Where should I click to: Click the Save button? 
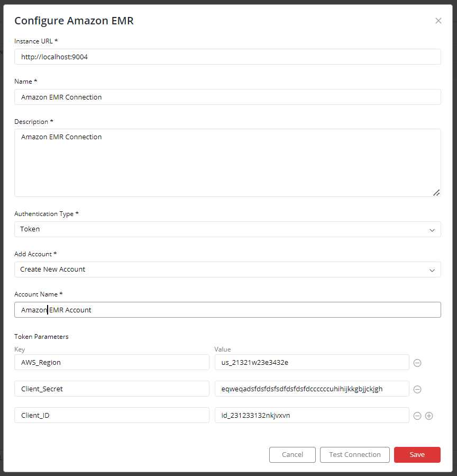[417, 455]
